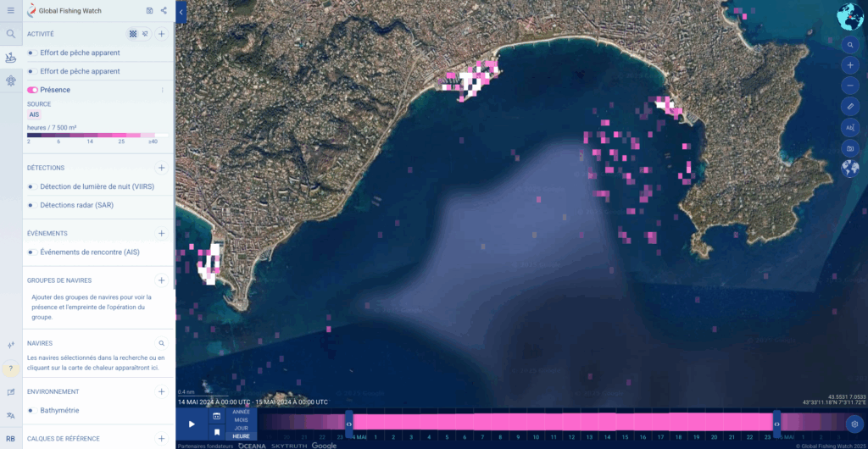868x449 pixels.
Task: Enable the Bathymétrie layer
Action: [x=31, y=410]
